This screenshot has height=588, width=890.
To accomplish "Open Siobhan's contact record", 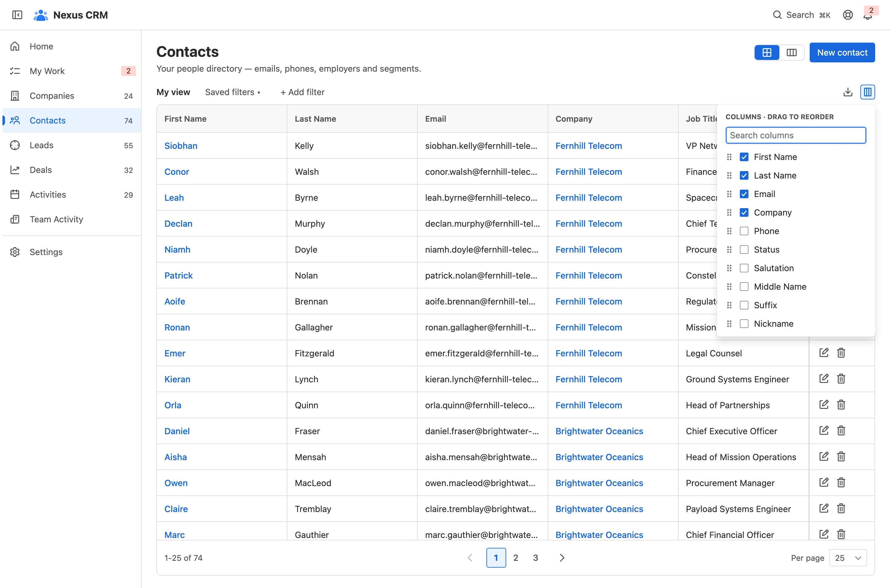I will [x=180, y=145].
